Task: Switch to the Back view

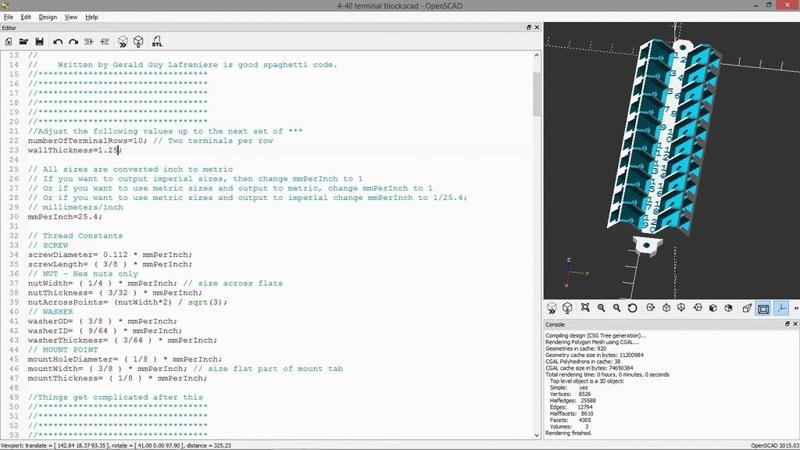Action: [x=728, y=308]
